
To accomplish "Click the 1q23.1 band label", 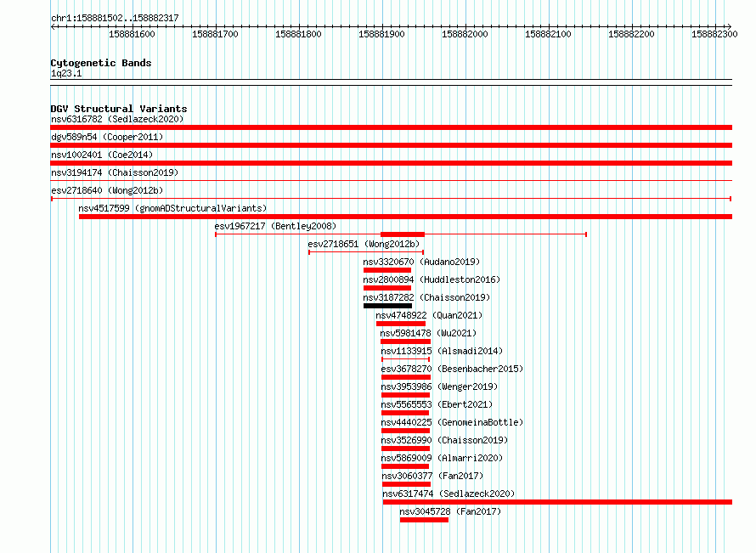I will 66,73.
